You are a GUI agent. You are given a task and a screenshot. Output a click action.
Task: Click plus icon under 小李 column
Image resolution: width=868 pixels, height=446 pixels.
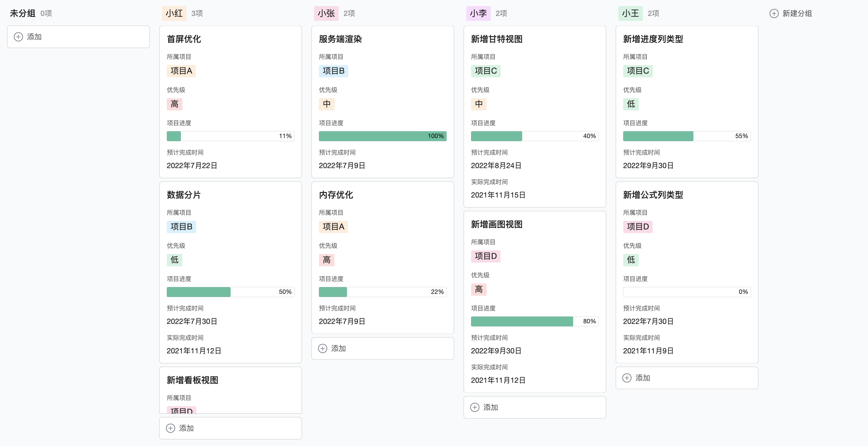tap(474, 407)
